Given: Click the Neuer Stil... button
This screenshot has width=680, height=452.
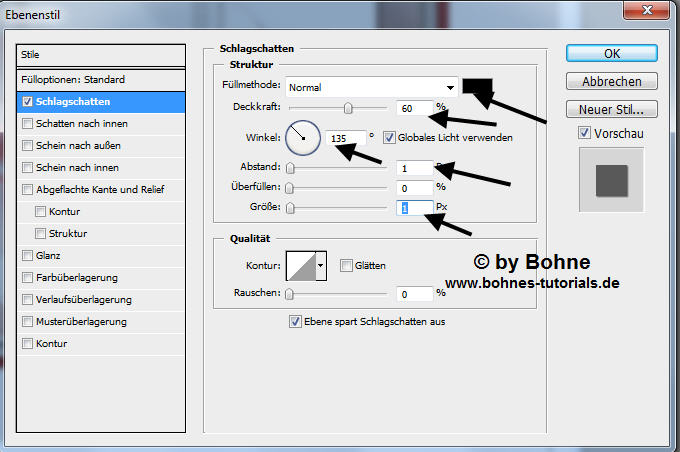Looking at the screenshot, I should [611, 109].
